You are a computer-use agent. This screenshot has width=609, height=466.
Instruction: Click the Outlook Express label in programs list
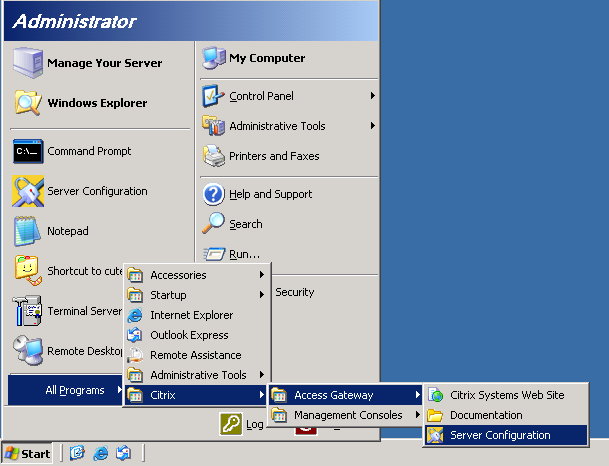click(190, 335)
